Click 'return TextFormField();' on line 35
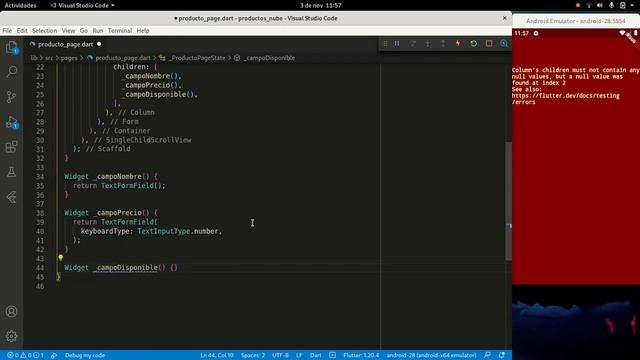Screen dimensions: 640x360 [x=119, y=186]
